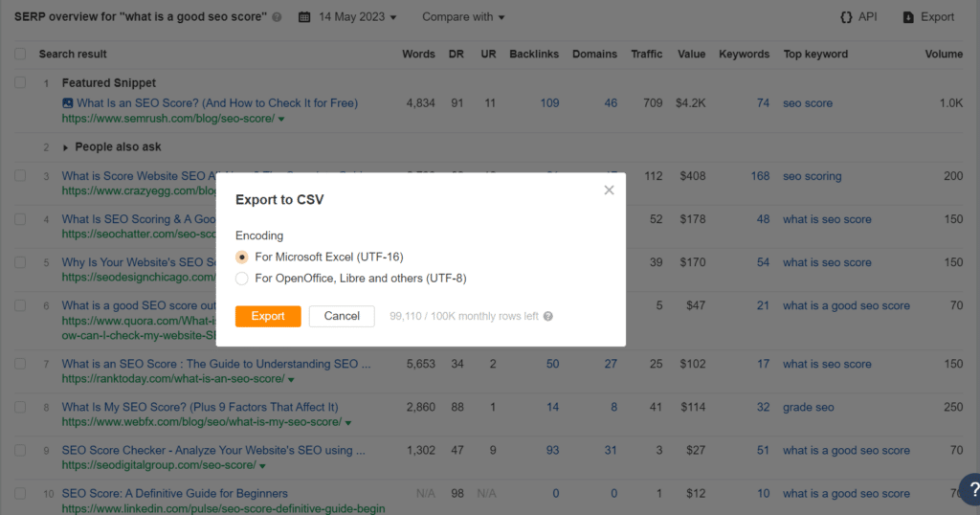The height and width of the screenshot is (515, 980).
Task: Open dropdown arrow after semrush URL
Action: pos(281,120)
